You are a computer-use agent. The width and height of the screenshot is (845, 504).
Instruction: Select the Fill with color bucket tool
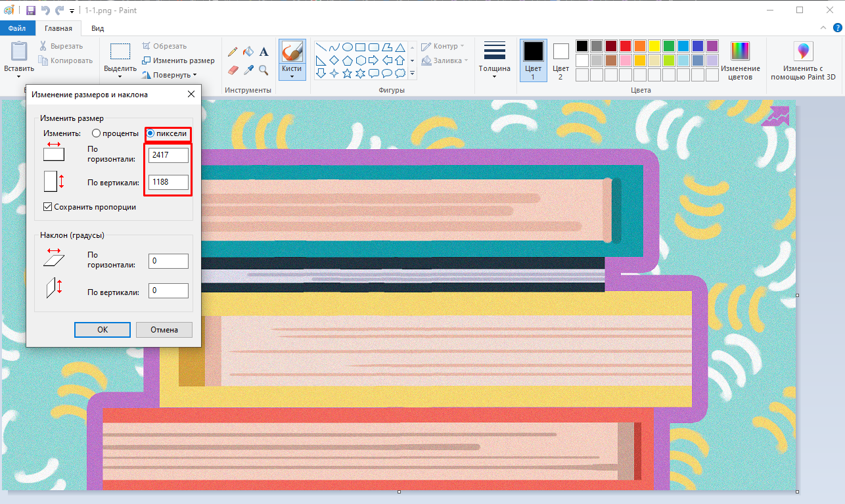248,51
